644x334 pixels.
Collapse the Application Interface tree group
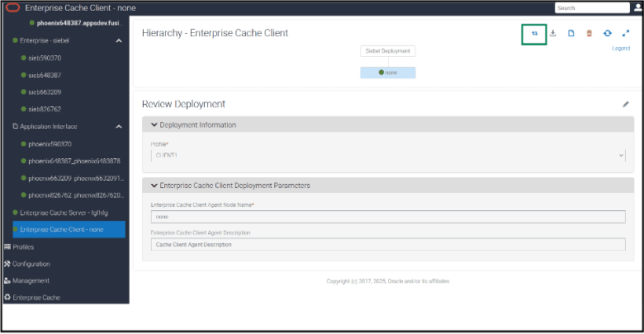pos(119,126)
